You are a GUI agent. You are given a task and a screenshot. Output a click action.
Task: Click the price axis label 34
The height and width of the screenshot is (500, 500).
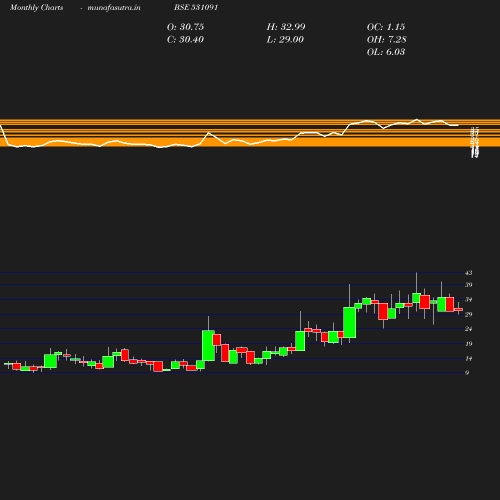point(469,299)
